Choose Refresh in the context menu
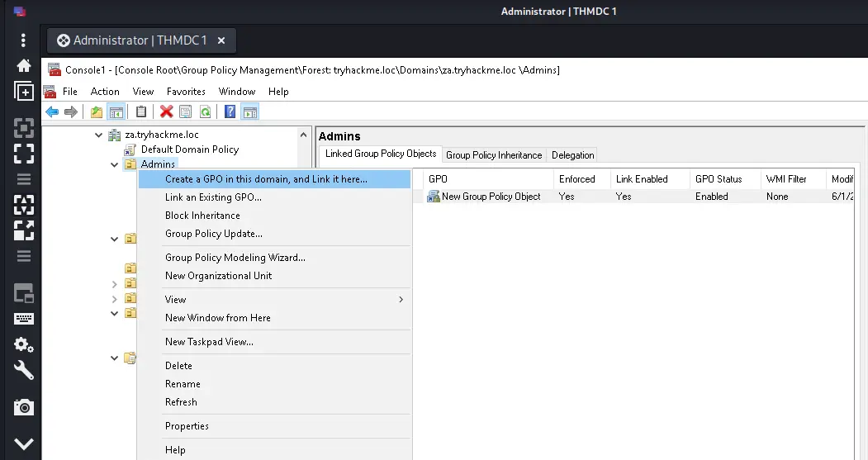Viewport: 868px width, 460px height. point(274,402)
